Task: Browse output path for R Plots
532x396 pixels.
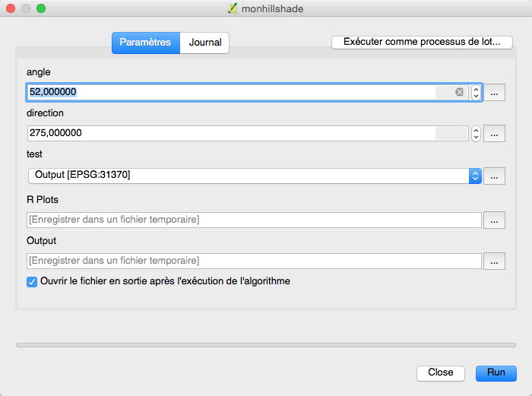Action: tap(494, 220)
